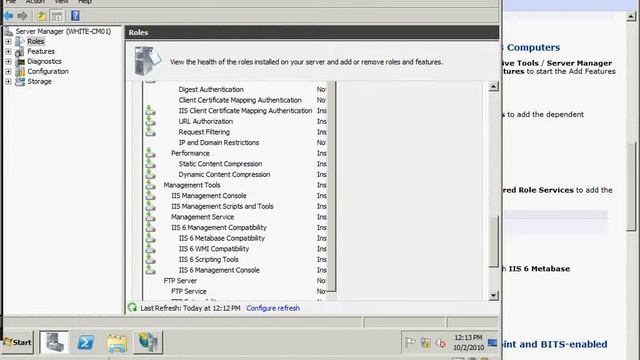Select Diagnostics in the tree

(44, 62)
